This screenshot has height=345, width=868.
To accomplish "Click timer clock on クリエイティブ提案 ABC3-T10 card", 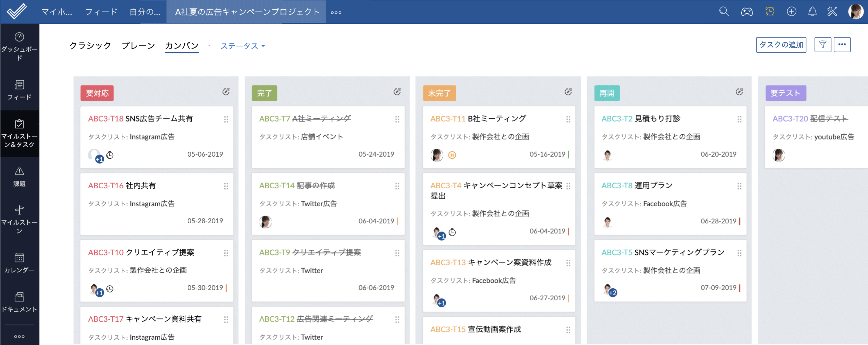I will coord(110,289).
